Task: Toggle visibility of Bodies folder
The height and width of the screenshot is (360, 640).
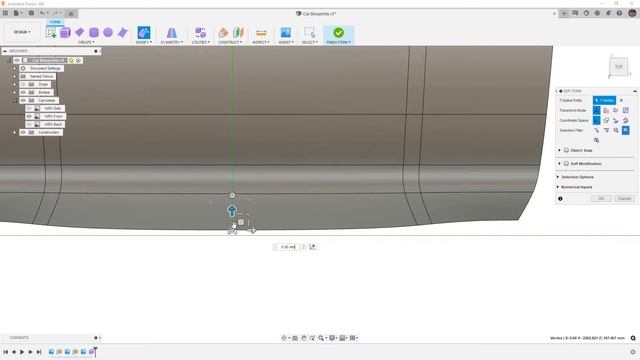Action: coord(23,92)
